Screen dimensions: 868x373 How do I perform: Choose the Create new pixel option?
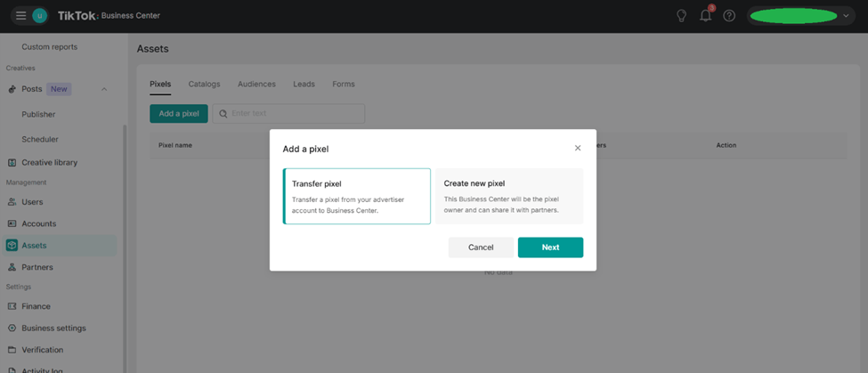[509, 196]
